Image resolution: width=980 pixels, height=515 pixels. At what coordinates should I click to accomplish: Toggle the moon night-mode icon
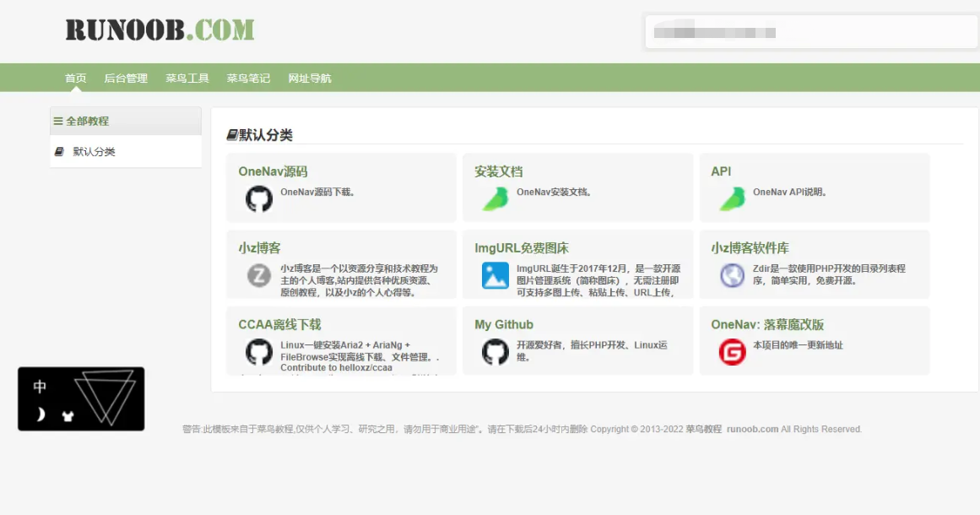tap(41, 415)
